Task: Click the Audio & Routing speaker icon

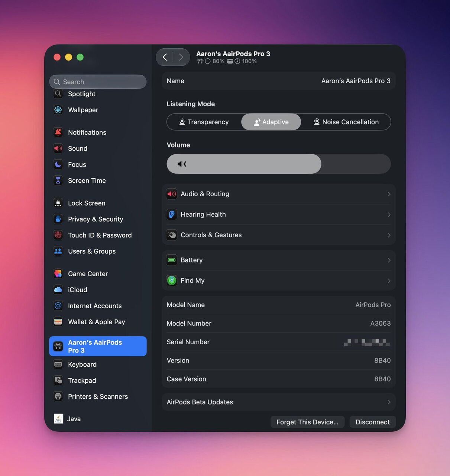Action: point(172,194)
